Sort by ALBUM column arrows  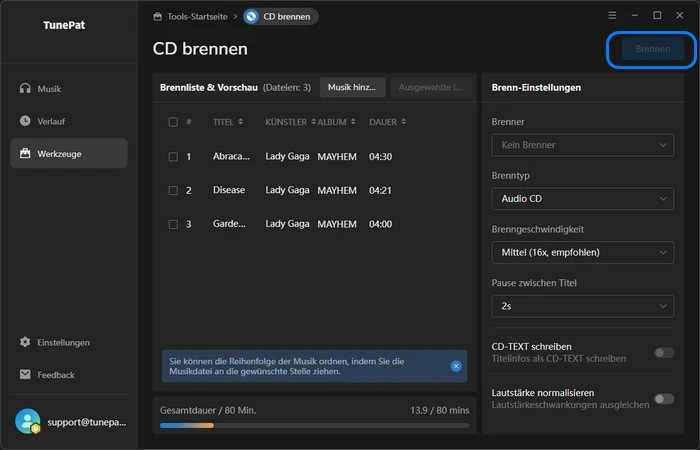[353, 121]
